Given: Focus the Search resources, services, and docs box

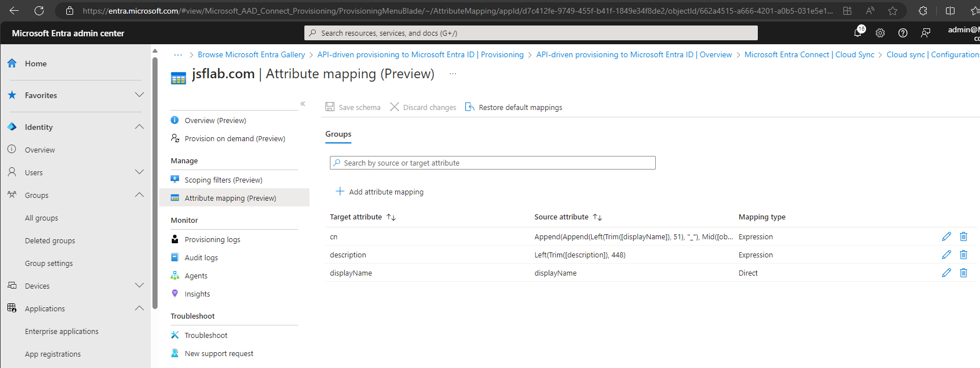Looking at the screenshot, I should click(531, 33).
